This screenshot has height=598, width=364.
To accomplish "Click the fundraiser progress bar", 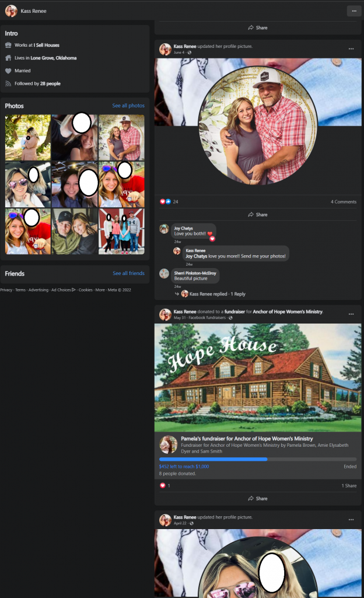I will (x=258, y=459).
